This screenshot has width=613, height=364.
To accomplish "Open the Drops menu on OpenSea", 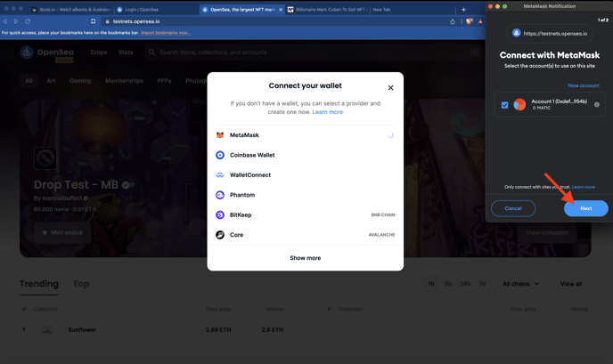I will coord(99,52).
